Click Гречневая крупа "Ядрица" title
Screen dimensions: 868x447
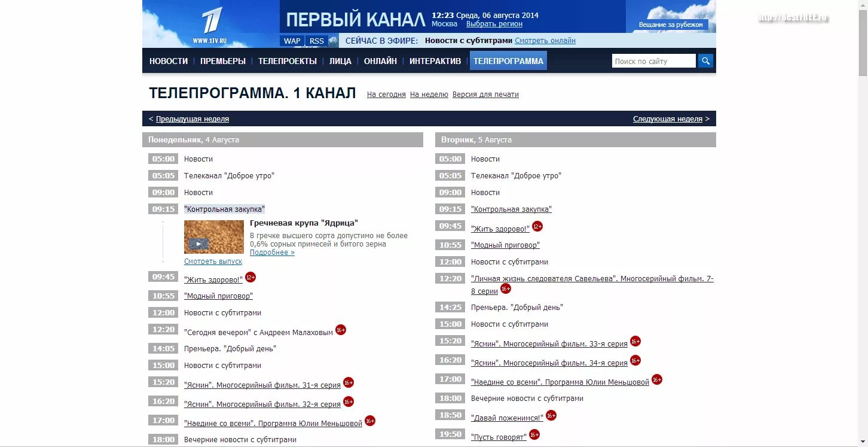(x=304, y=223)
